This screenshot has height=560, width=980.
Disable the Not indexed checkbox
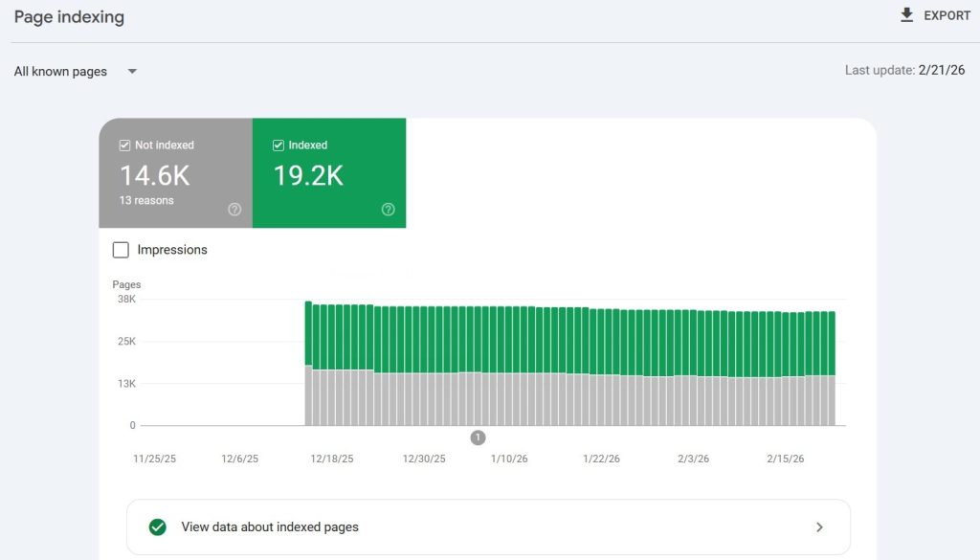coord(123,145)
